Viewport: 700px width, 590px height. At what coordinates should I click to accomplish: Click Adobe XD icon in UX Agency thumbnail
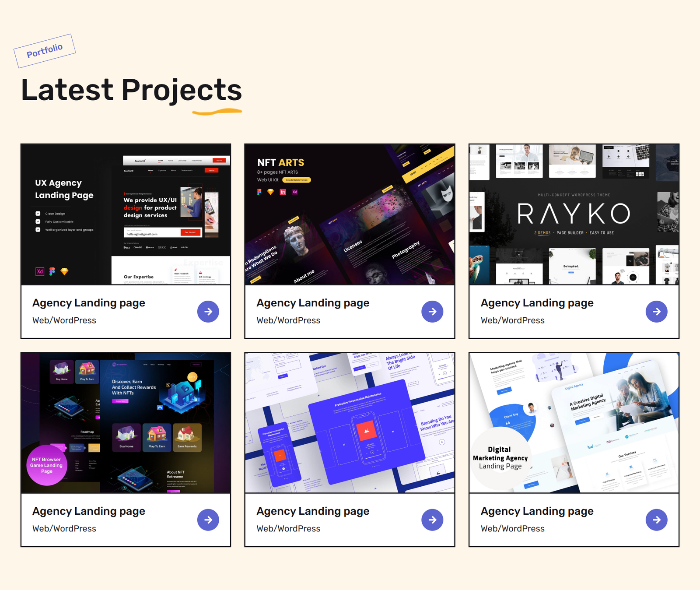40,271
